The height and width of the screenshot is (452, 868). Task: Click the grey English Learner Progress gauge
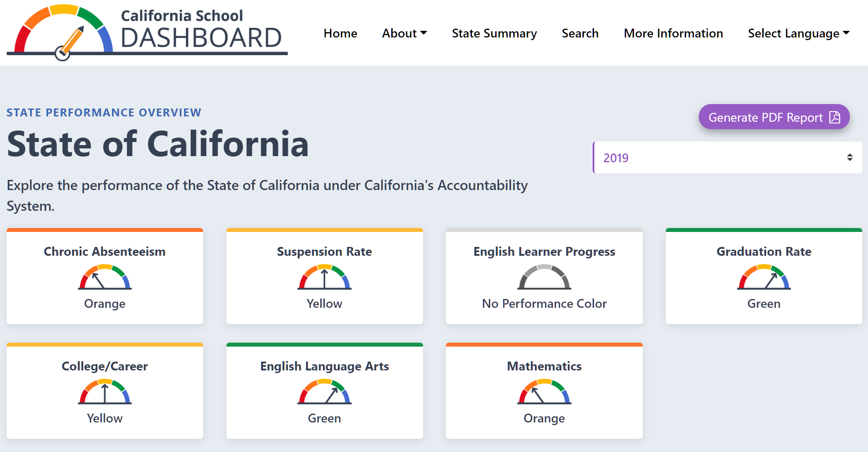(544, 277)
